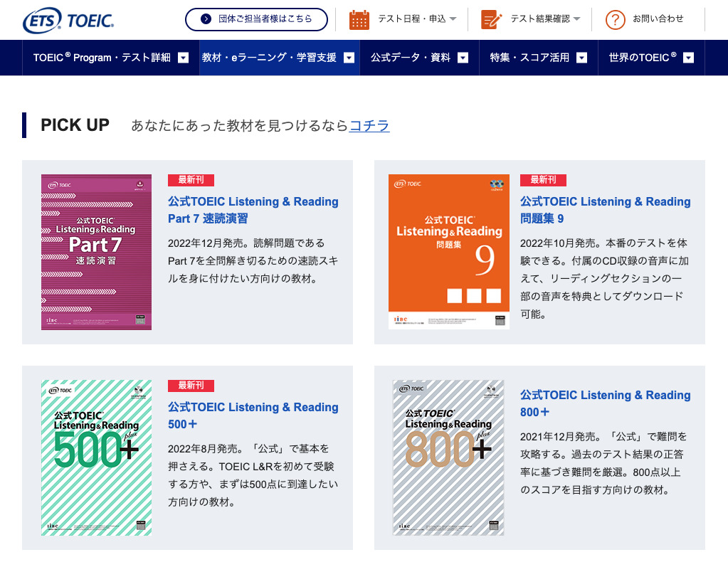Screen dimensions: 728x572
Task: Click the pencil notepad test results icon
Action: pos(491,19)
